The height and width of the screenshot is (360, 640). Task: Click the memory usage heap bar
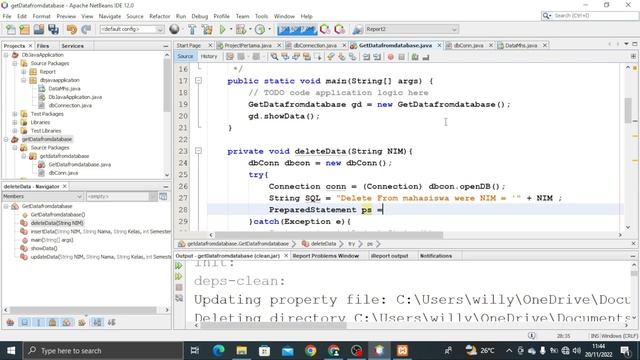pos(297,29)
